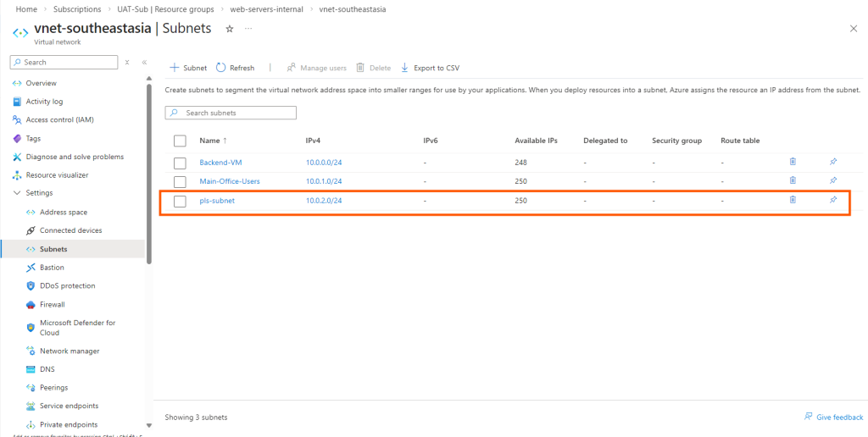Screen dimensions: 868x437
Task: Click the delete trash icon for Backend-VM subnet
Action: click(x=793, y=161)
